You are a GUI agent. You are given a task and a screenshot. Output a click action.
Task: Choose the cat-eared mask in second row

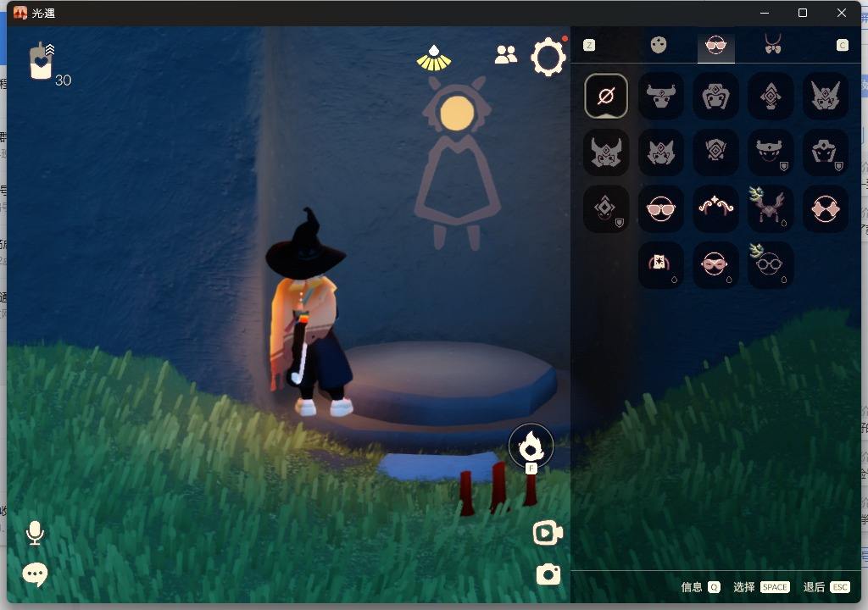pyautogui.click(x=660, y=152)
